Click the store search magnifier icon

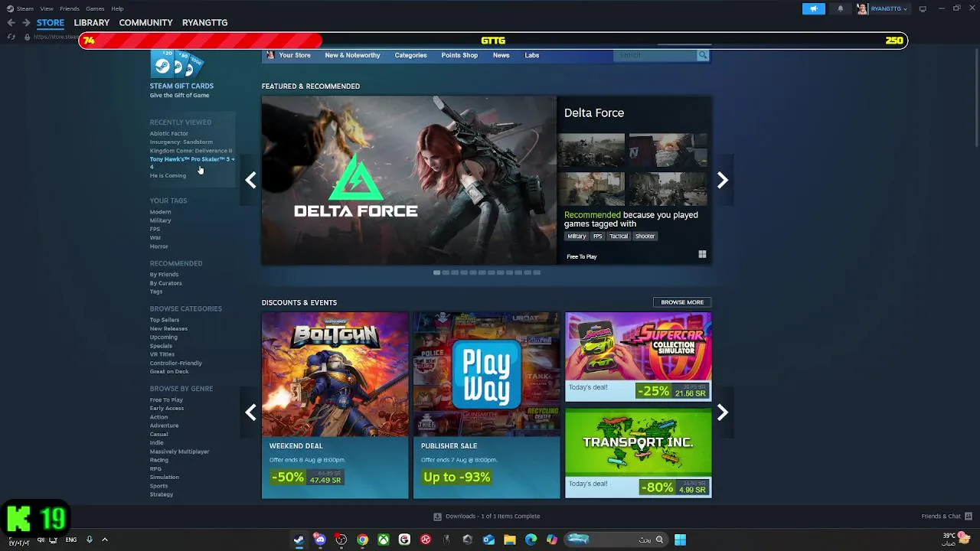tap(702, 55)
